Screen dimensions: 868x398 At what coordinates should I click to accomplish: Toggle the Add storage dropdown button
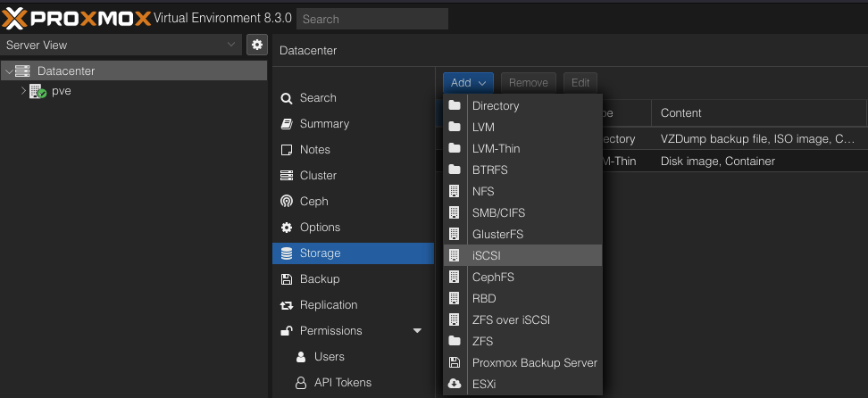pyautogui.click(x=468, y=83)
